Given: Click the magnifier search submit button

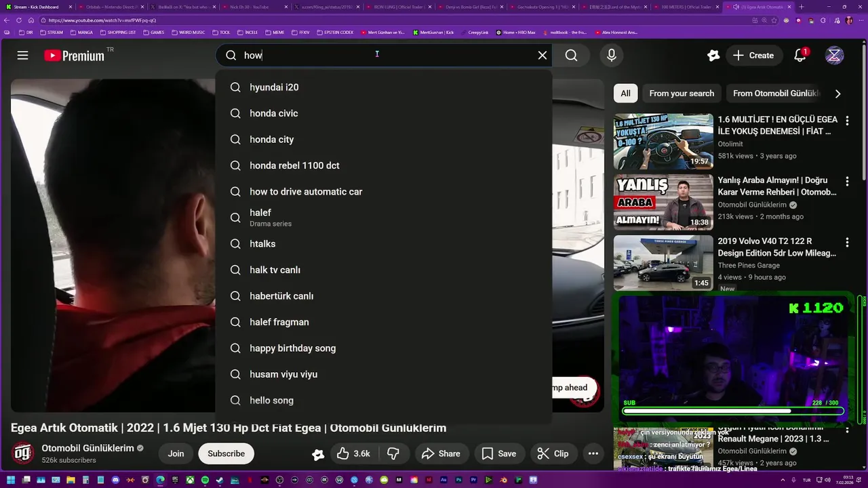Looking at the screenshot, I should 572,56.
